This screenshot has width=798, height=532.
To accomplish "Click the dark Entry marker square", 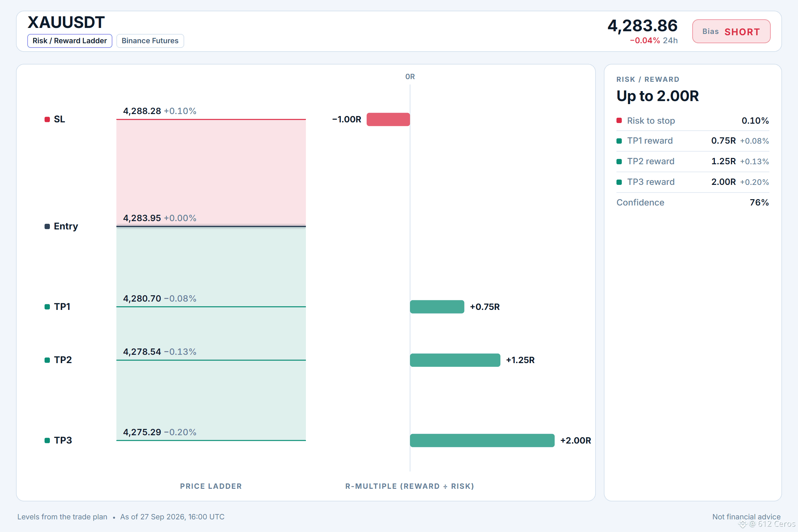I will (47, 226).
